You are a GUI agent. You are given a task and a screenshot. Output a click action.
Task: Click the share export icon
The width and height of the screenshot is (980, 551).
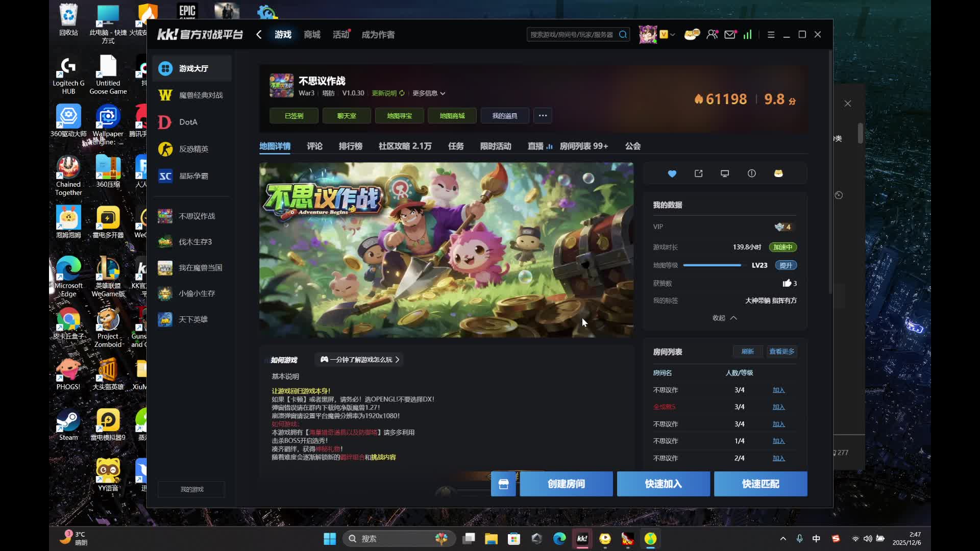click(698, 173)
